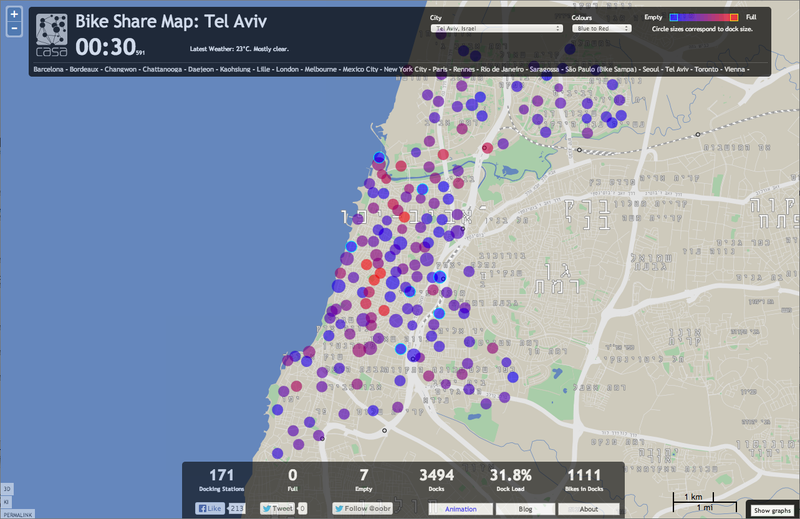Select Chattanooga from the city links
This screenshot has width=800, height=519.
pos(162,69)
